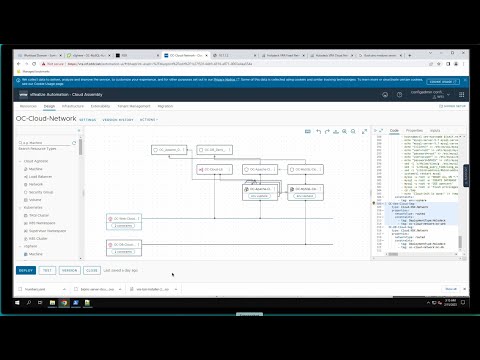Screen dimensions: 480x360
Task: Click the redo arrow in canvas toolbar
Action: [327, 131]
